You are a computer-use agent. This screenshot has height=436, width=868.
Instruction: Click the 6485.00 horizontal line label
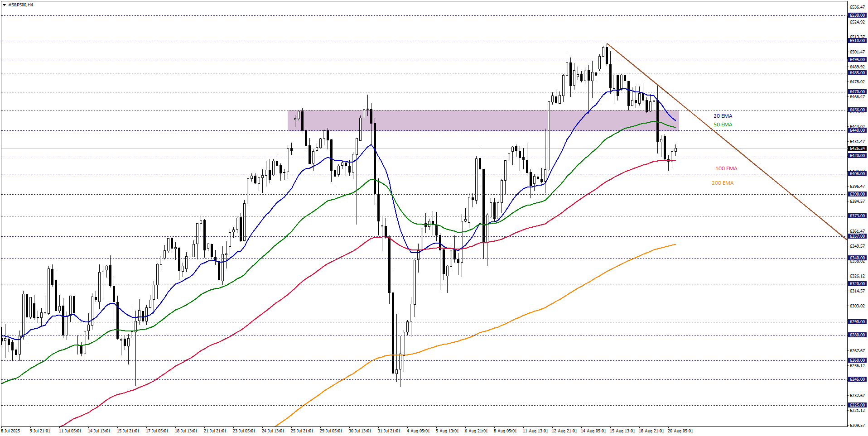click(857, 73)
